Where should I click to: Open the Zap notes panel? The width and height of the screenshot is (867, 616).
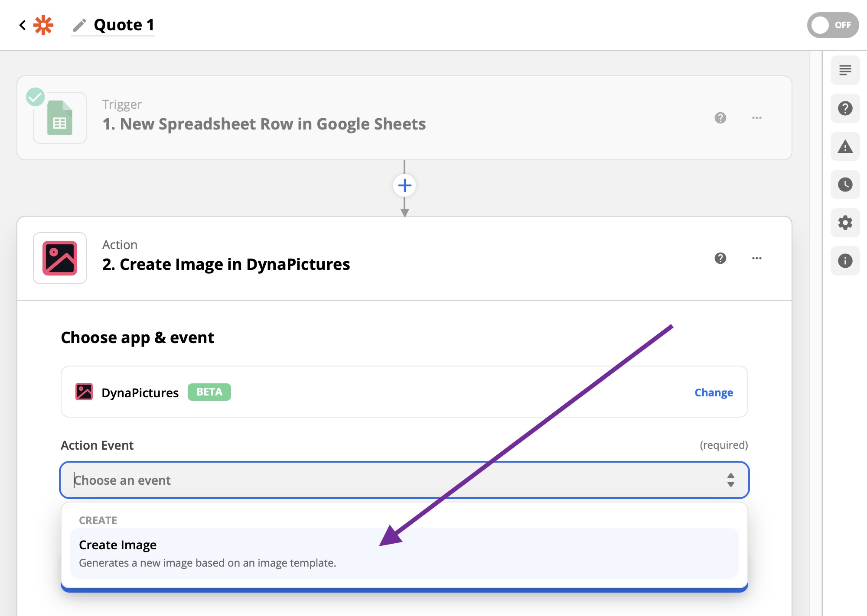845,70
